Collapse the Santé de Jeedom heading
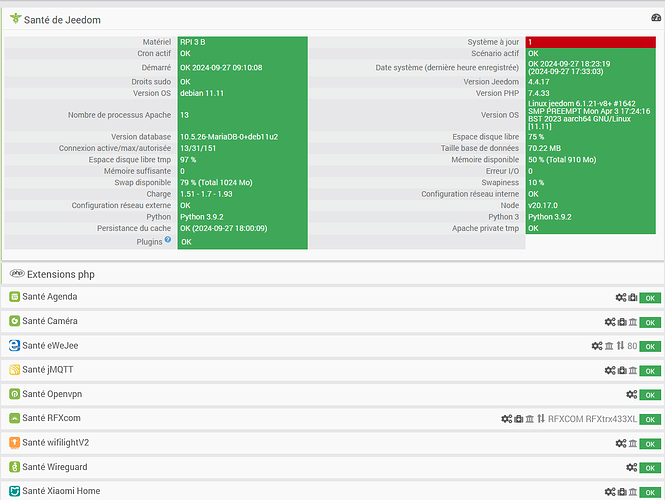Image resolution: width=665 pixels, height=500 pixels. (62, 20)
